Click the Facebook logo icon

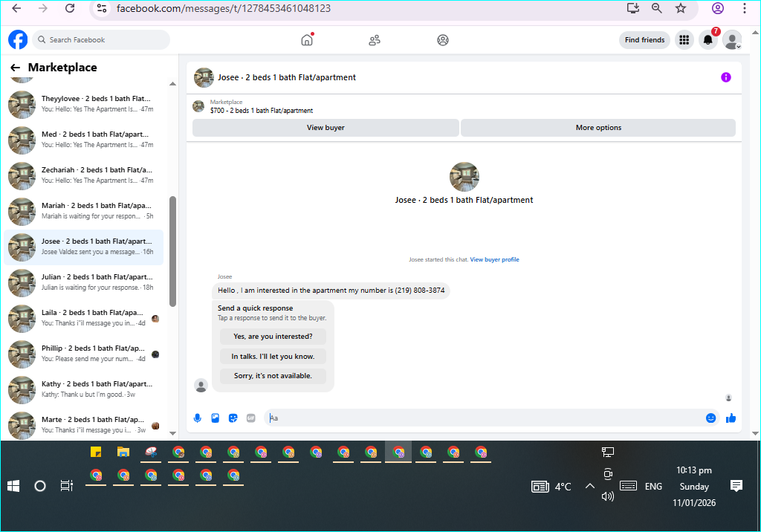18,40
